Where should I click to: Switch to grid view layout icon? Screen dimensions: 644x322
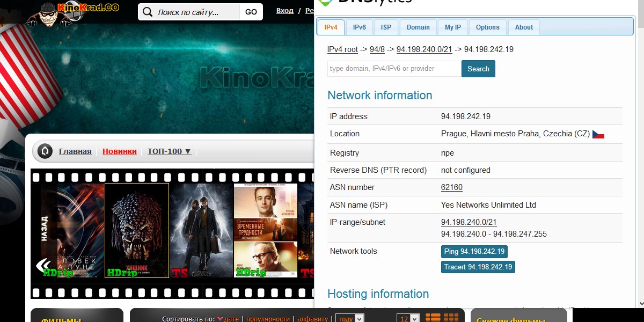pos(451,318)
